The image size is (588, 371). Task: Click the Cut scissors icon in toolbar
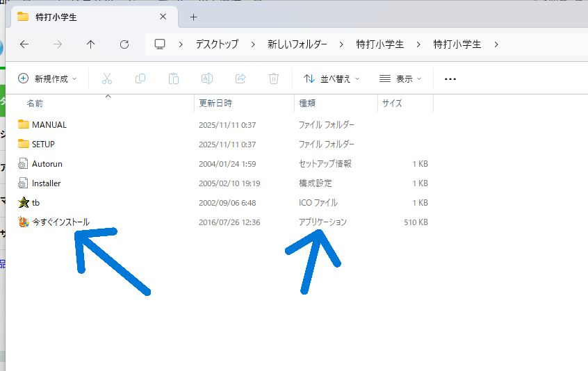pos(107,79)
